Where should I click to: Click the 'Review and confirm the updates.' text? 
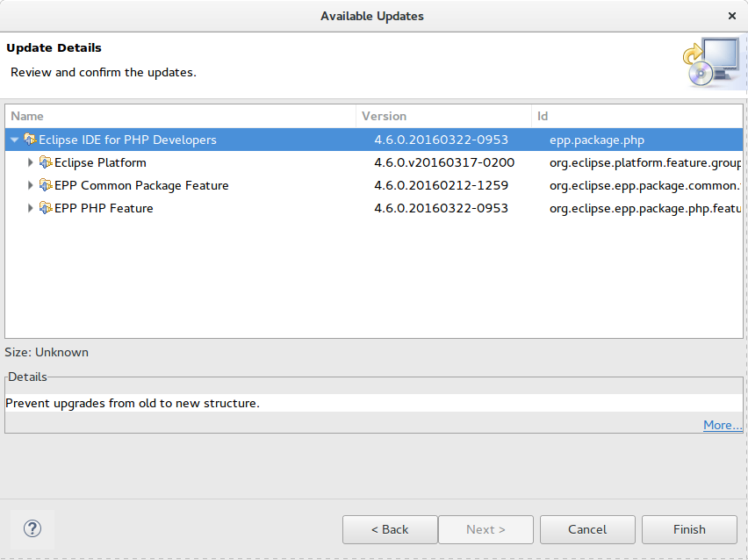pos(104,73)
